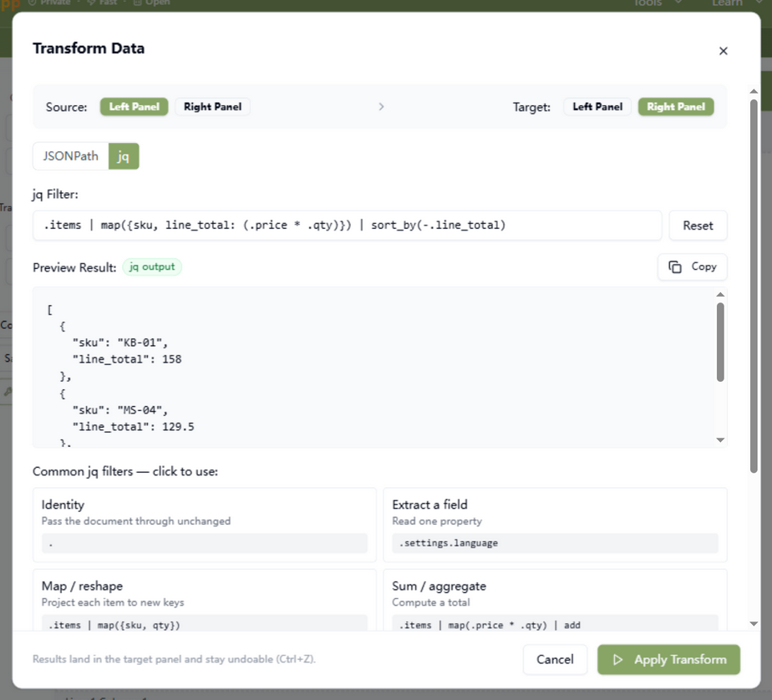Use the Identity filter card
Viewport: 772px width, 700px height.
point(205,525)
